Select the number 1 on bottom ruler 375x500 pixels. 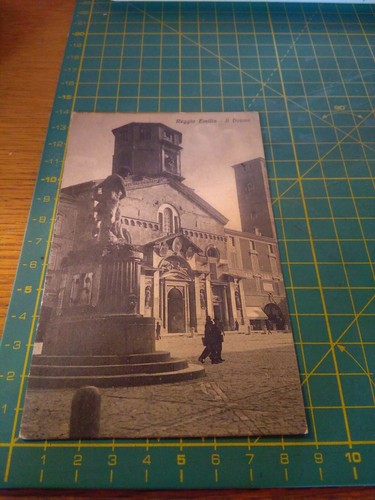tap(43, 460)
